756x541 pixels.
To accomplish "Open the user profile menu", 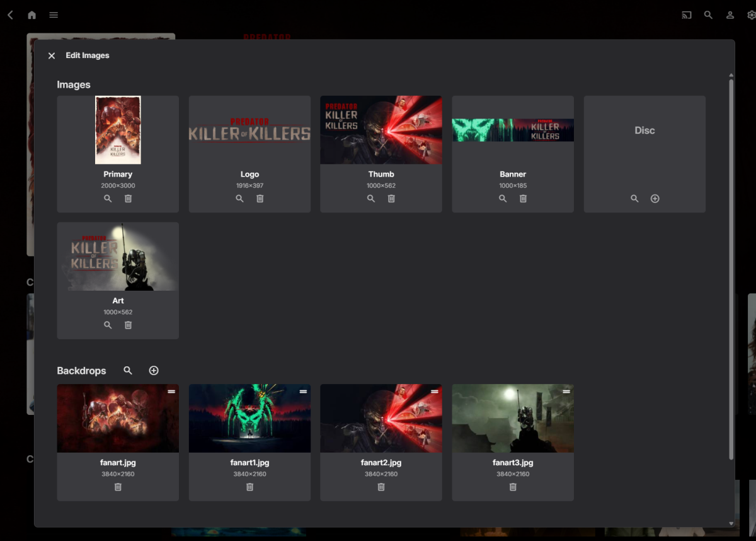I will tap(730, 15).
